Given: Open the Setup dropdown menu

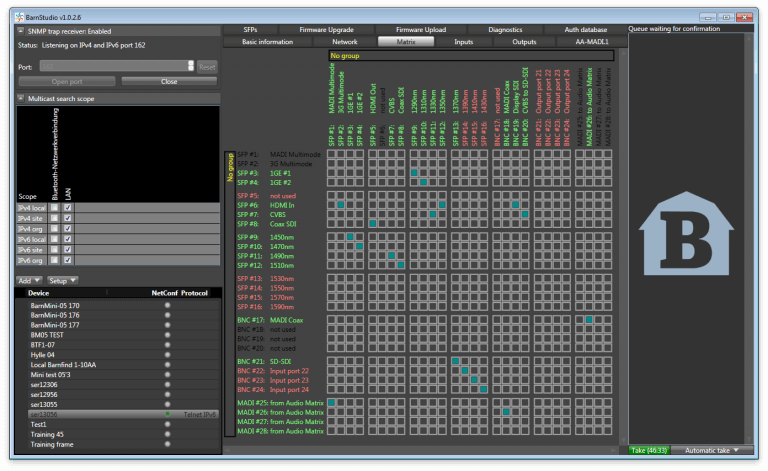Looking at the screenshot, I should coord(64,280).
